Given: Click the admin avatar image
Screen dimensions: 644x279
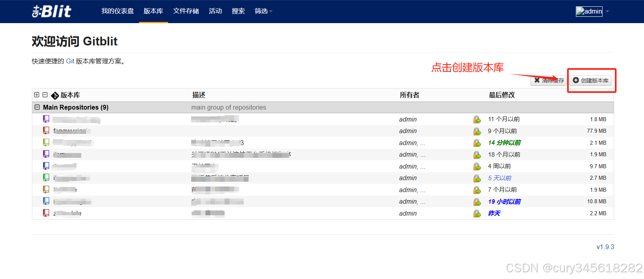Looking at the screenshot, I should click(589, 11).
